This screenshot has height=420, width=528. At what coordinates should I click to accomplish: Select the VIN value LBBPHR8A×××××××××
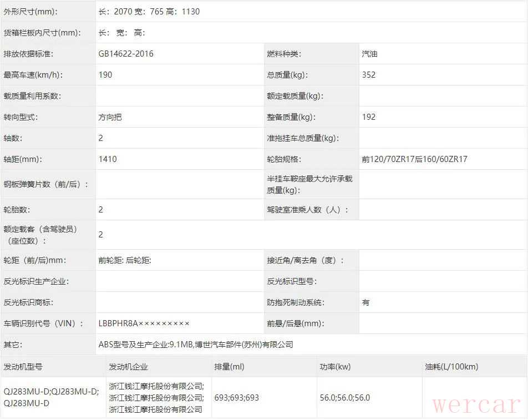(144, 323)
